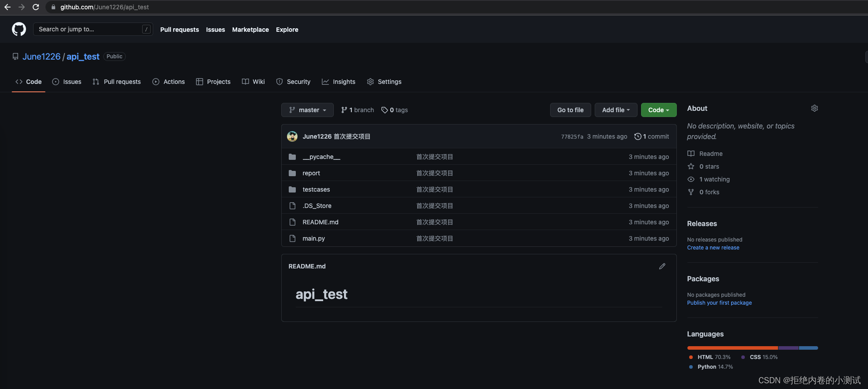Open the testcases folder name
This screenshot has height=389, width=868.
(x=316, y=189)
